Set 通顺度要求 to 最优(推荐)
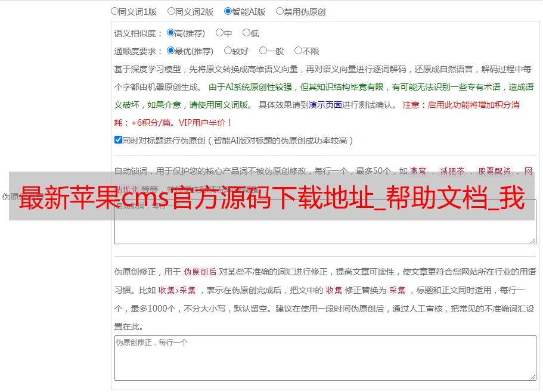 click(x=170, y=51)
